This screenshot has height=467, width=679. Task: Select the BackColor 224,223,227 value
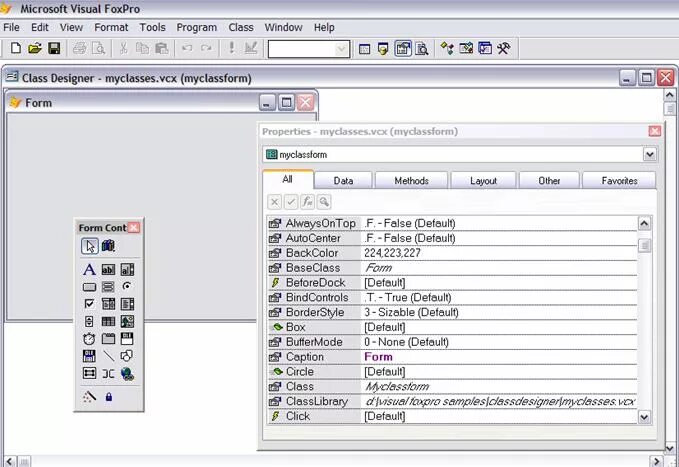click(392, 253)
